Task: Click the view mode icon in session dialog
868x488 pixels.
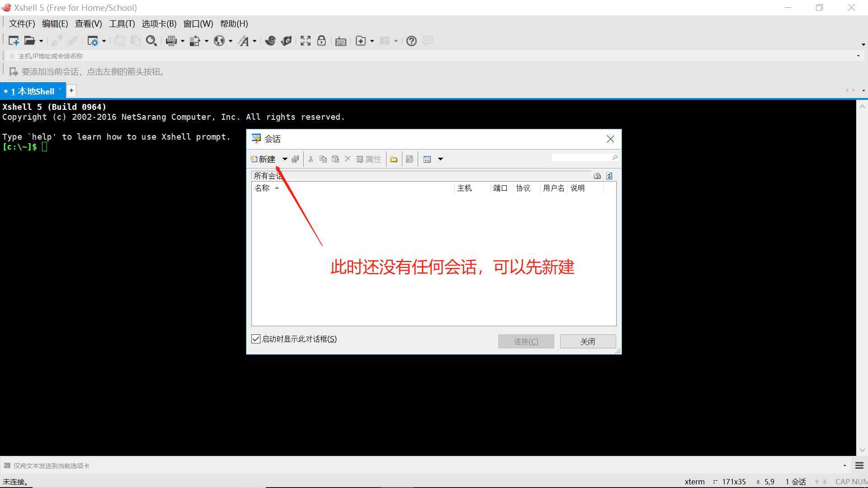Action: pyautogui.click(x=427, y=159)
